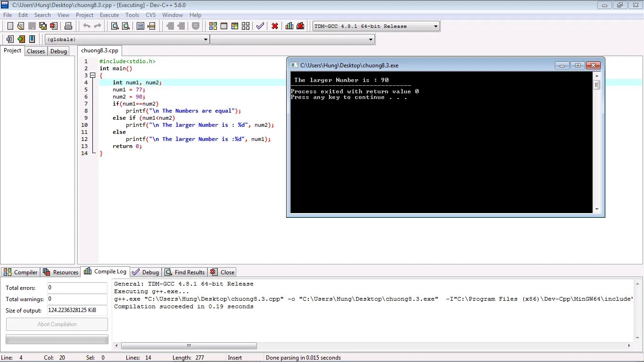Open the (globals) scope dropdown

pyautogui.click(x=127, y=39)
